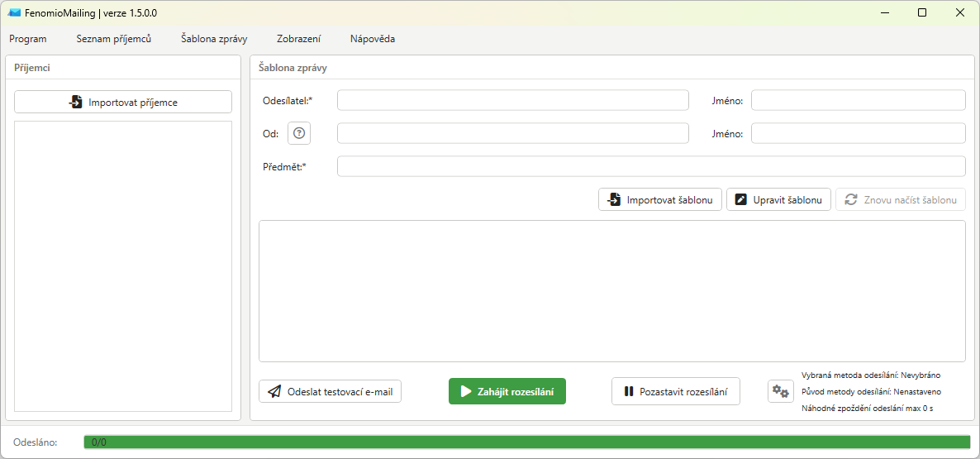Start sending with Zahájit rozesílání
This screenshot has height=459, width=980.
(507, 391)
